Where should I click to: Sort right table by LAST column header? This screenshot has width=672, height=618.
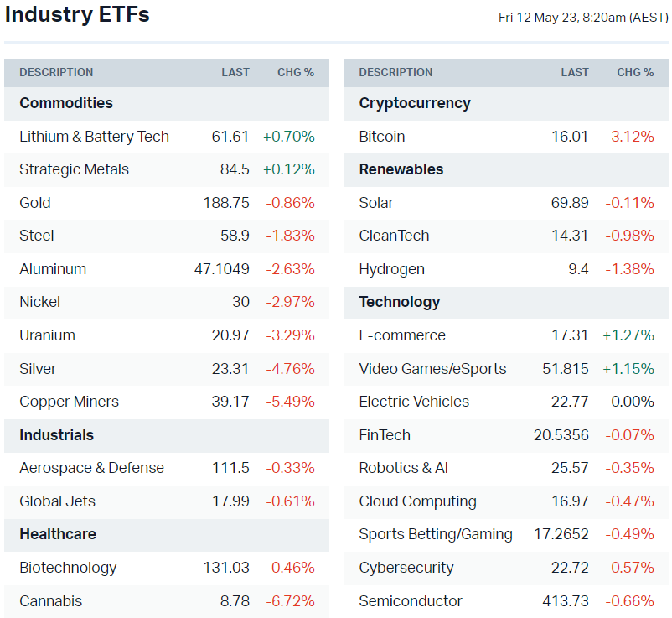(575, 73)
